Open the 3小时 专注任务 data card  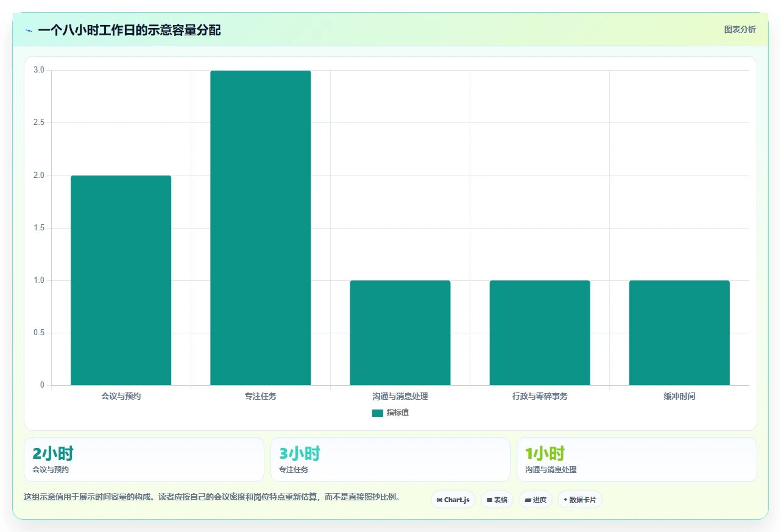click(x=390, y=459)
